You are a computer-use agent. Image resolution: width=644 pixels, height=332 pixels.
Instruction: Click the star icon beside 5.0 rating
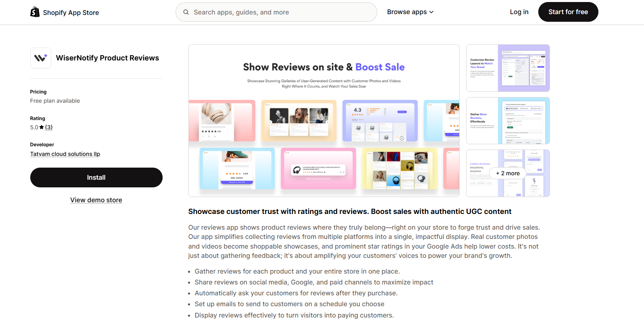[x=42, y=127]
